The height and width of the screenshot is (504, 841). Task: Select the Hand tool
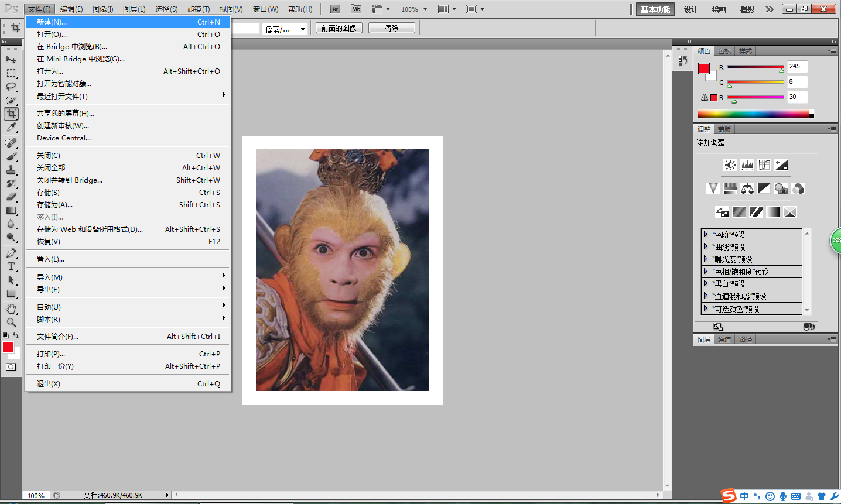click(11, 309)
